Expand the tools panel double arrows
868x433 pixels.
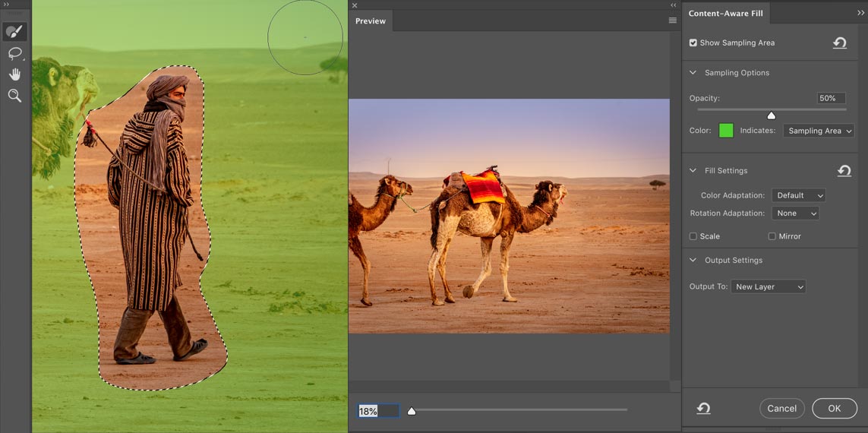point(6,4)
